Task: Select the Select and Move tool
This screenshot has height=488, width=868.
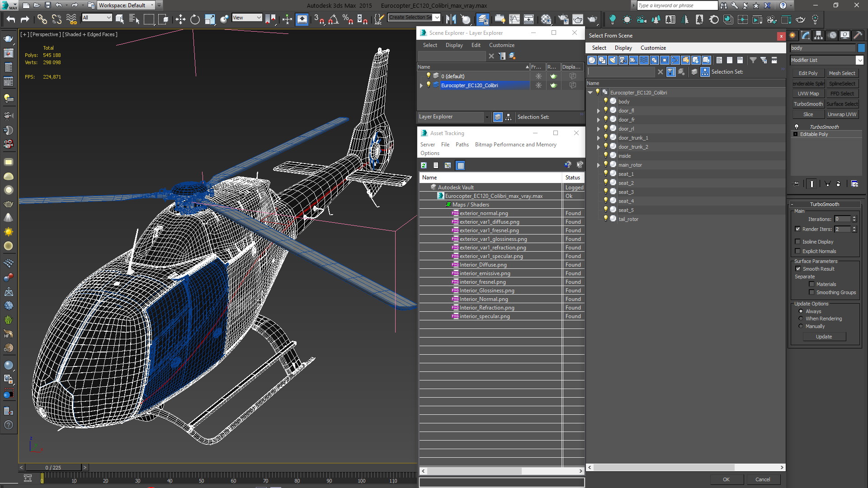Action: 180,19
